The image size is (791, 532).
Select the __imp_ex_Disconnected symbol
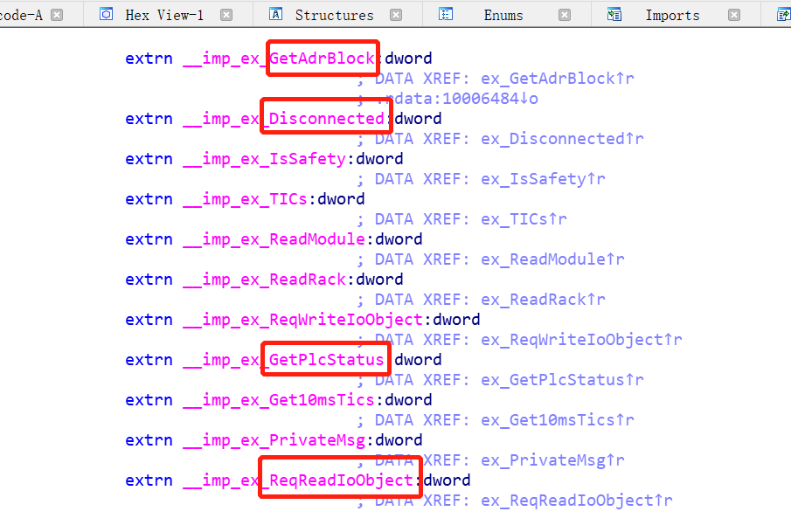point(283,119)
